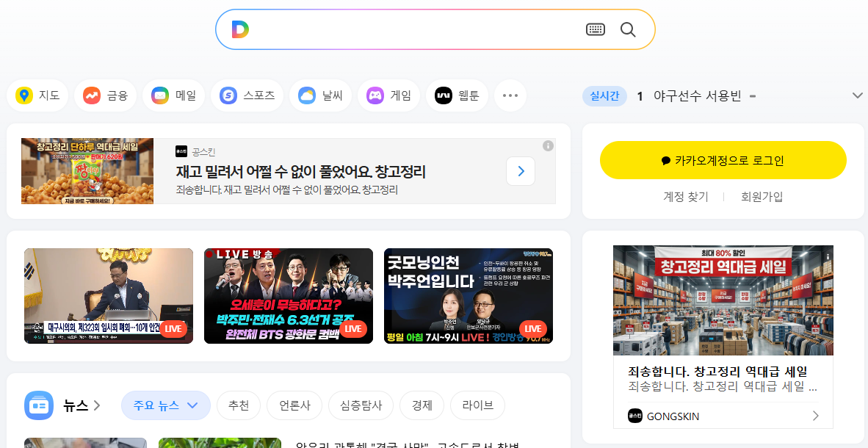
Task: Open Daum 메일 via the mail icon
Action: point(173,95)
